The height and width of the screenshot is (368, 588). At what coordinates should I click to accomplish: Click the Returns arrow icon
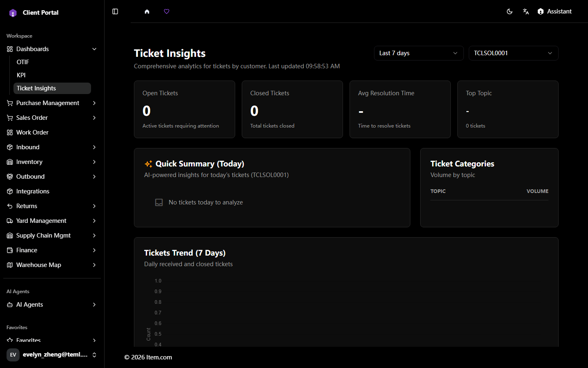pos(10,206)
